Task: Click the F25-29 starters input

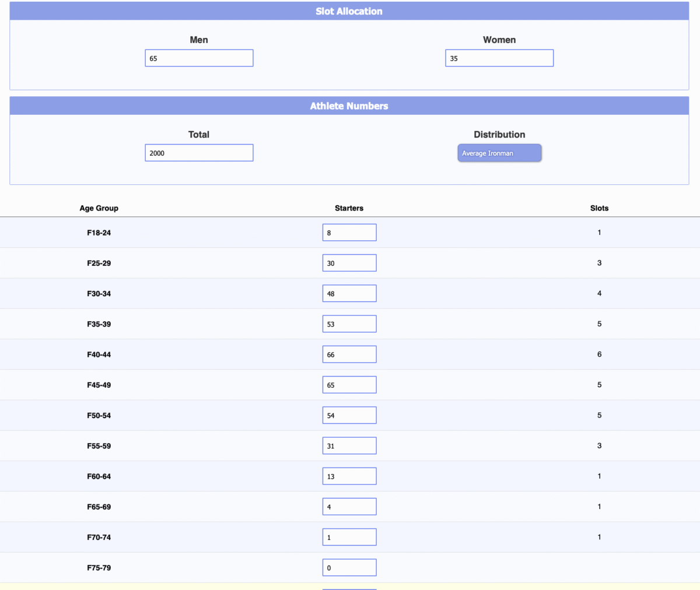Action: [349, 263]
